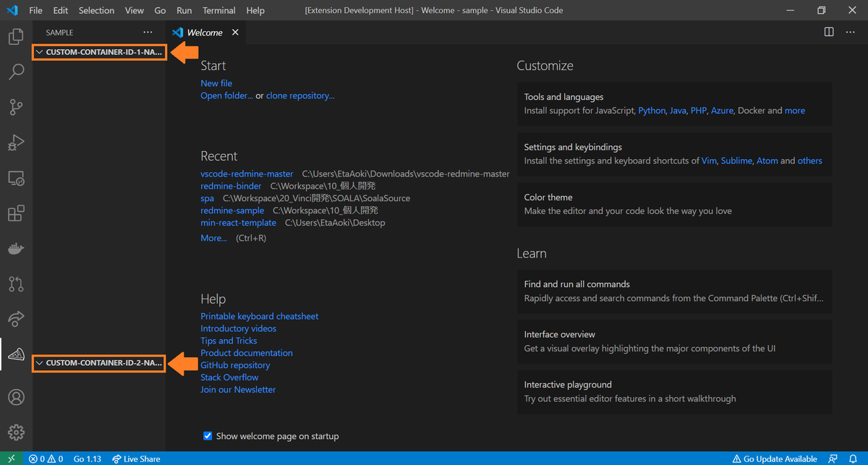
Task: Open Introductory videos link
Action: point(238,328)
